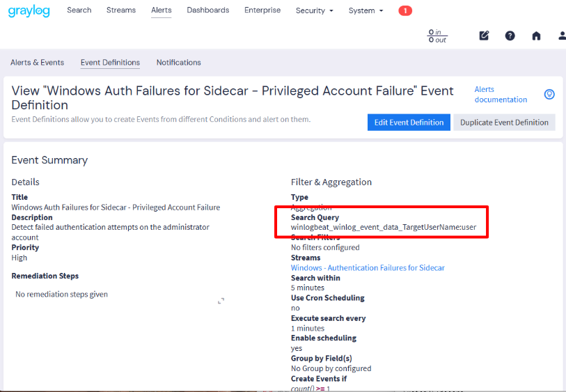Click the Graylog logo
The width and height of the screenshot is (566, 392).
click(29, 11)
